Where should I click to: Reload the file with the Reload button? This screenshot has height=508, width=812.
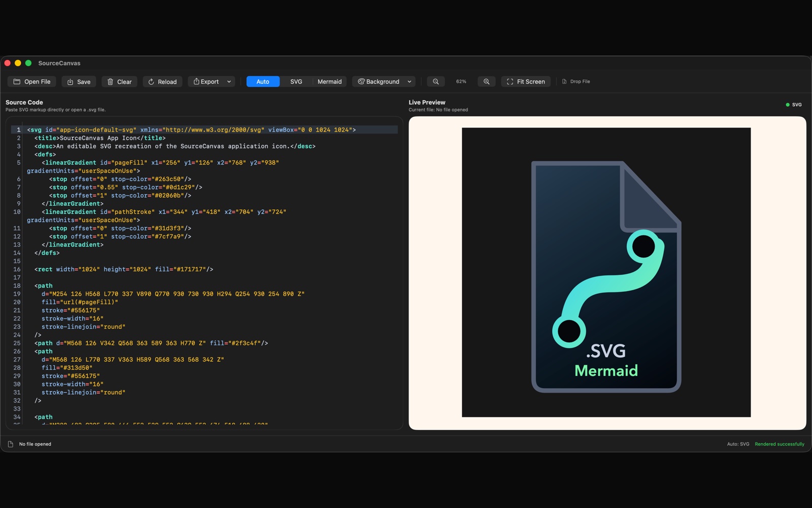[x=162, y=81]
